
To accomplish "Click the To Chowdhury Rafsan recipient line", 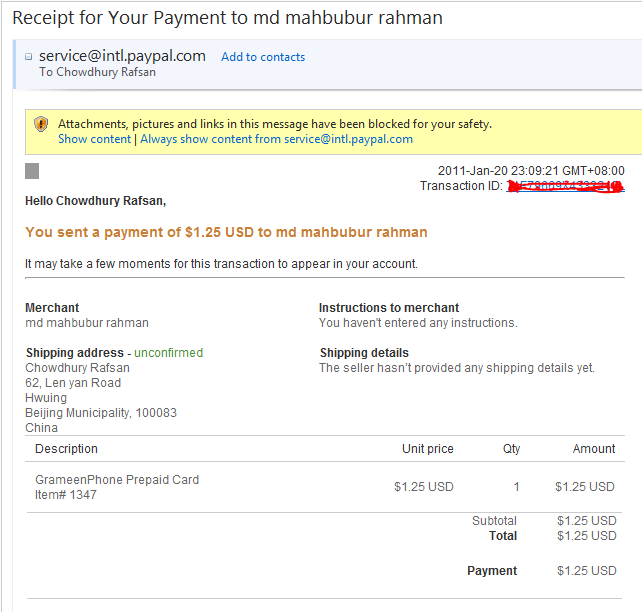I will point(97,72).
